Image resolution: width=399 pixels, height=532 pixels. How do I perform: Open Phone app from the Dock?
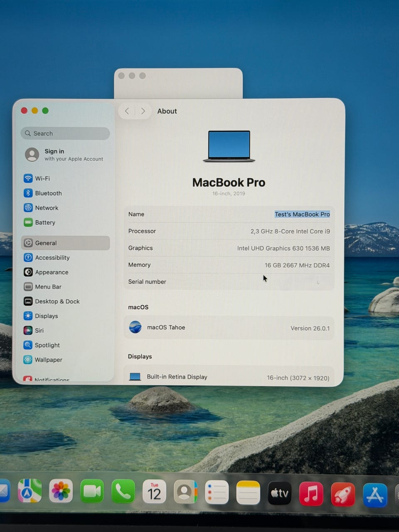click(123, 491)
